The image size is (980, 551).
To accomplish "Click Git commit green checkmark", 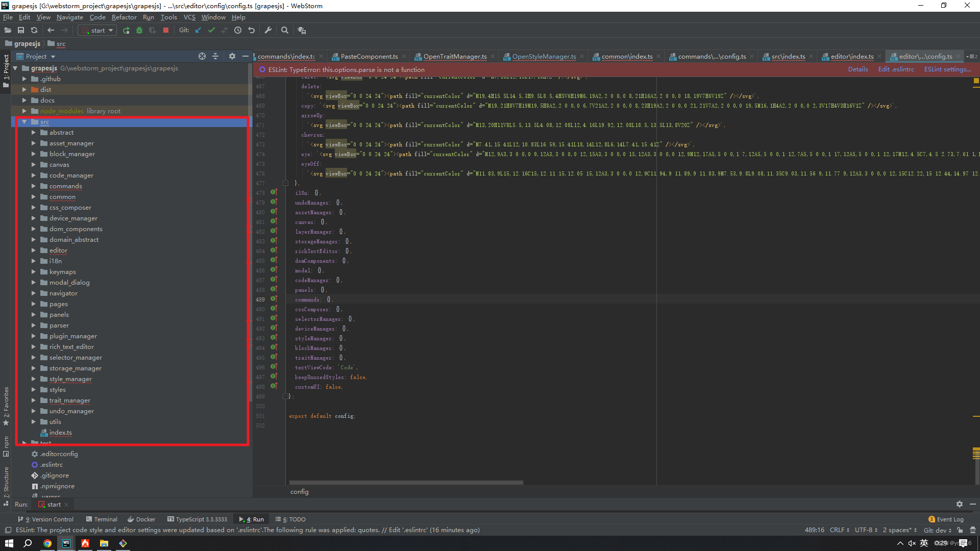I will point(212,31).
